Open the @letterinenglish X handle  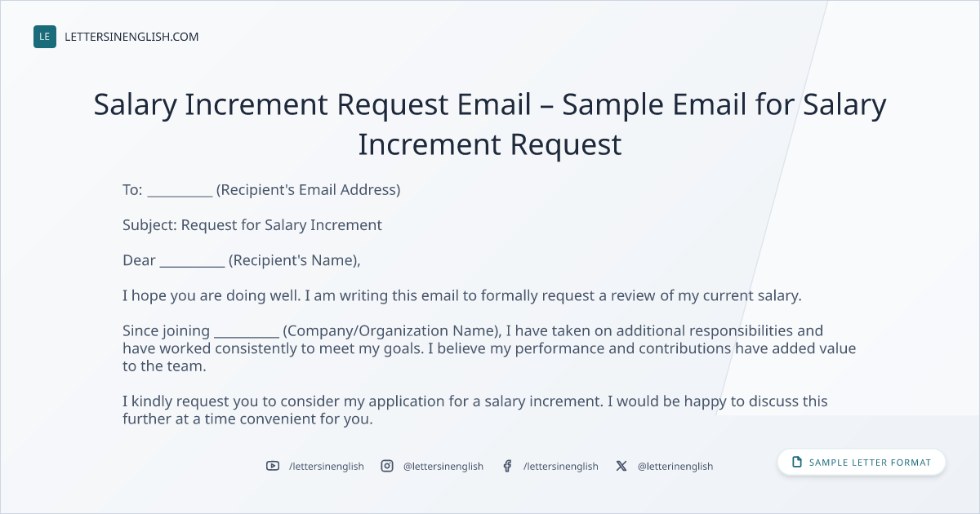click(675, 466)
